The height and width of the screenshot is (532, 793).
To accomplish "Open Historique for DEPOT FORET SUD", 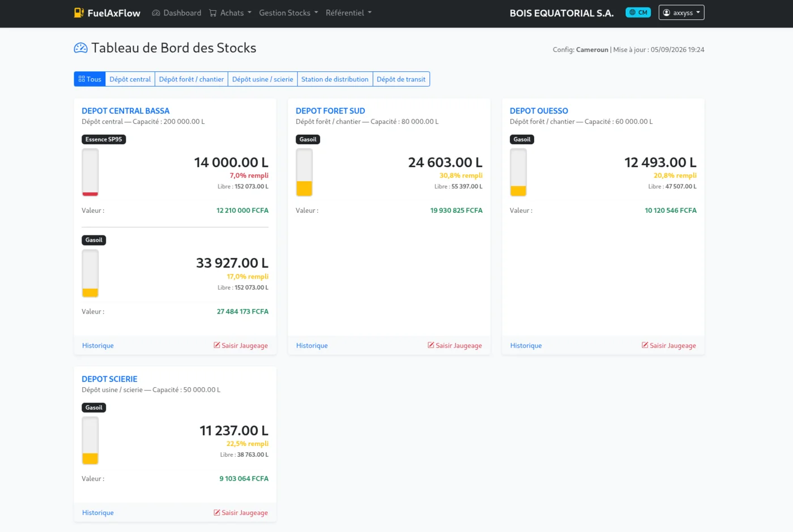I will [x=312, y=346].
